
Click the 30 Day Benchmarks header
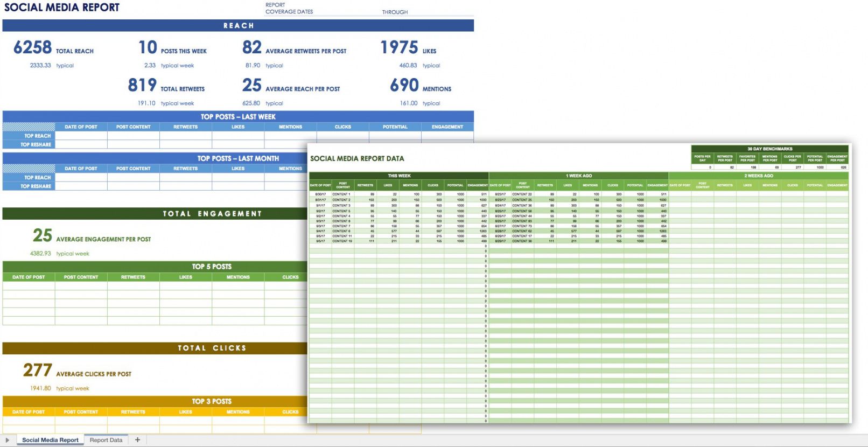pyautogui.click(x=769, y=149)
